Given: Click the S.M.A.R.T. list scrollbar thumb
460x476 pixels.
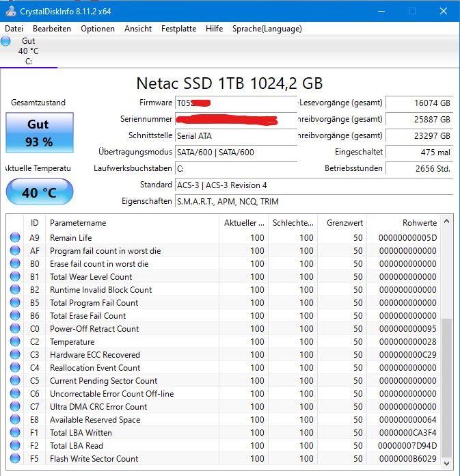Looking at the screenshot, I should pos(446,388).
